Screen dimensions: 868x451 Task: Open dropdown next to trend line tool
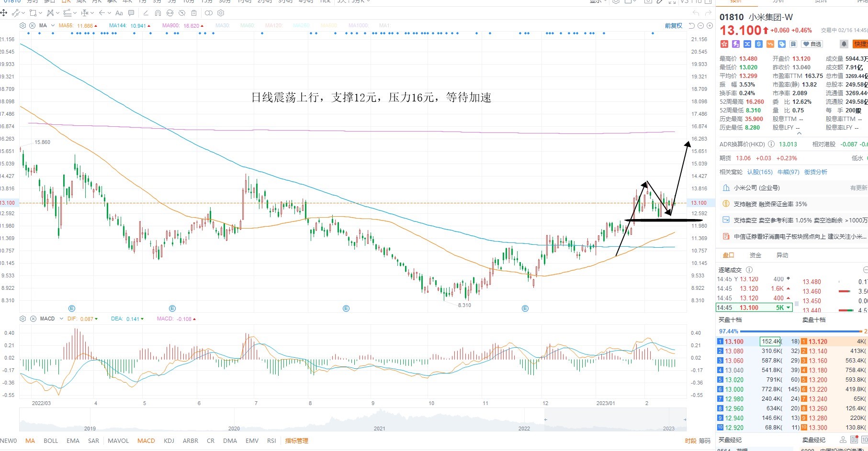click(x=23, y=13)
